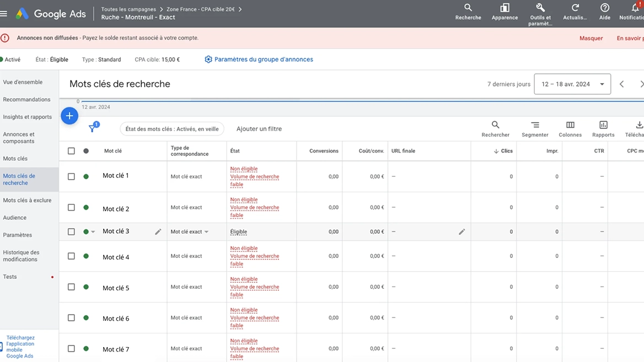The image size is (644, 362).
Task: Click status column header dot
Action: pyautogui.click(x=86, y=151)
